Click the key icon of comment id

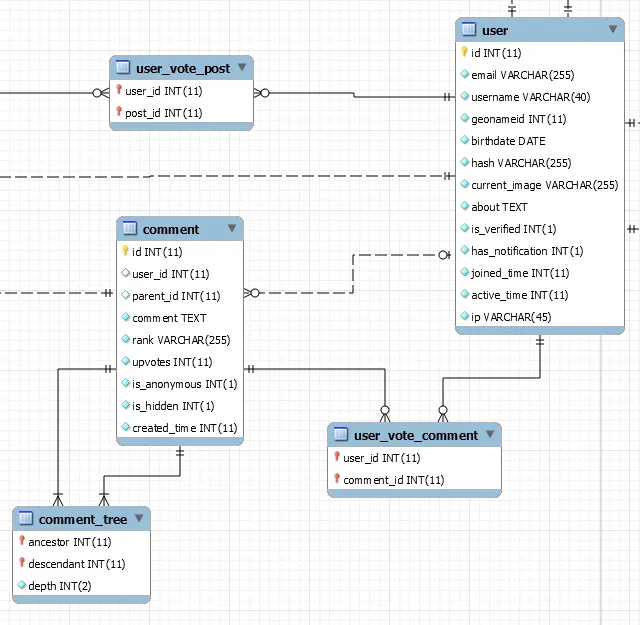(x=125, y=251)
